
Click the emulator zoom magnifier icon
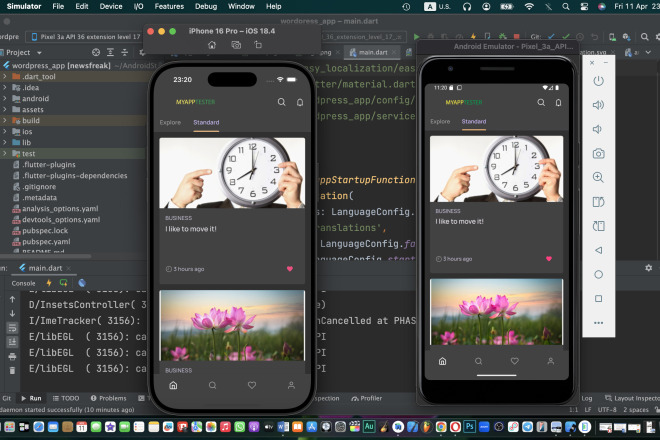click(x=598, y=177)
